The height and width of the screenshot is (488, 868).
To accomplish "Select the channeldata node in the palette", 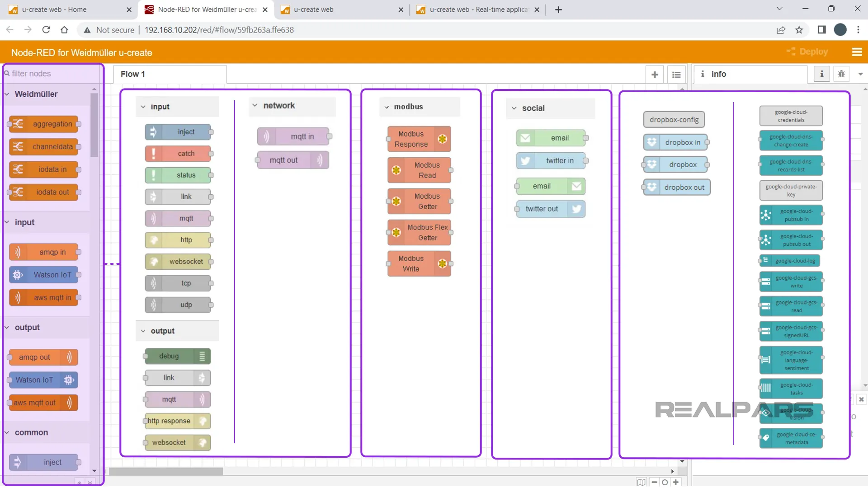I will [x=44, y=146].
